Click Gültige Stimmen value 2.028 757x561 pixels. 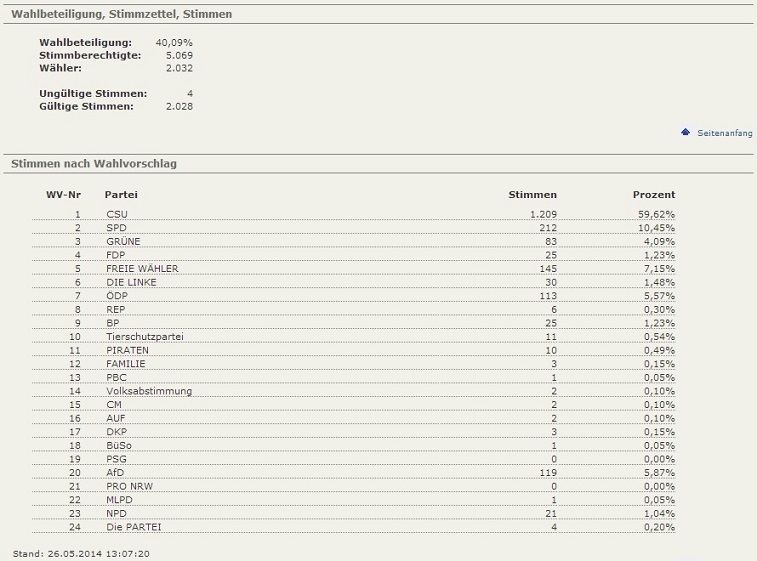click(179, 106)
